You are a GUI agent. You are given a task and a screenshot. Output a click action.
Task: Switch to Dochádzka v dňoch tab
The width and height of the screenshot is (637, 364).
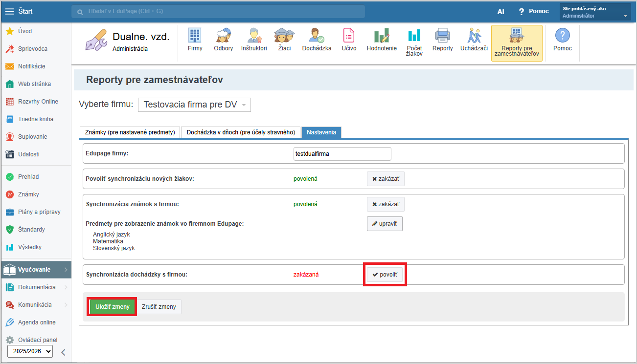pos(240,132)
